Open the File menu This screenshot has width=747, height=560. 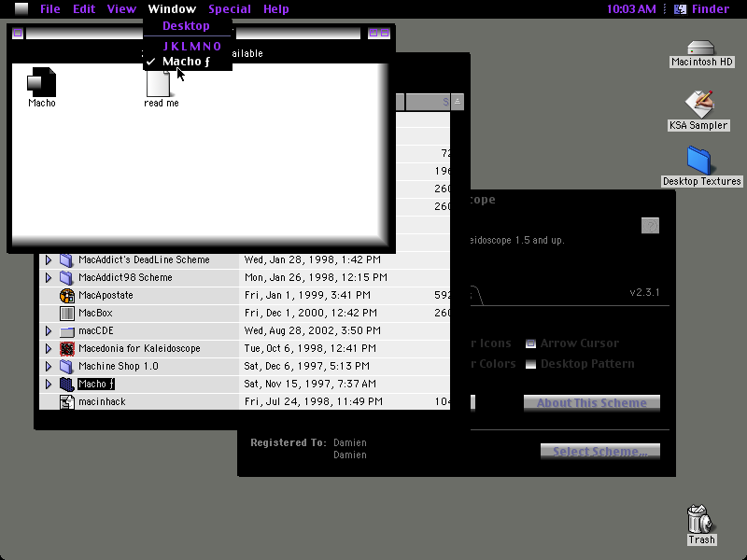pyautogui.click(x=50, y=9)
